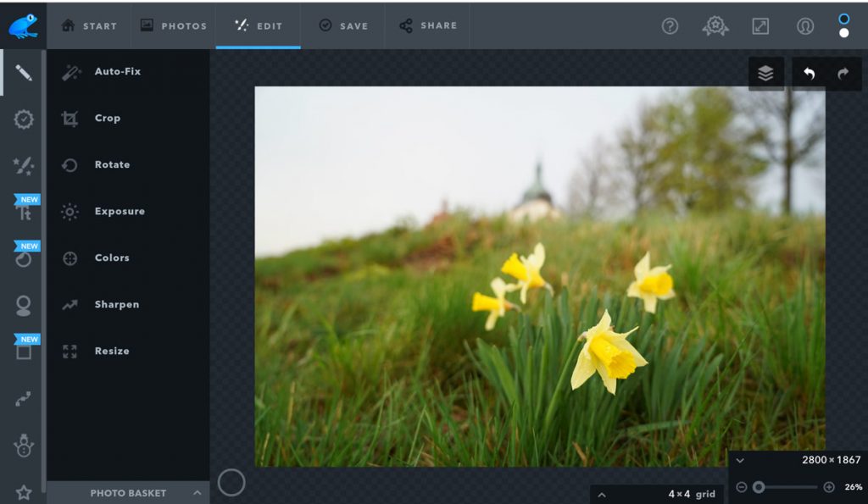Redo the last undone edit

843,74
